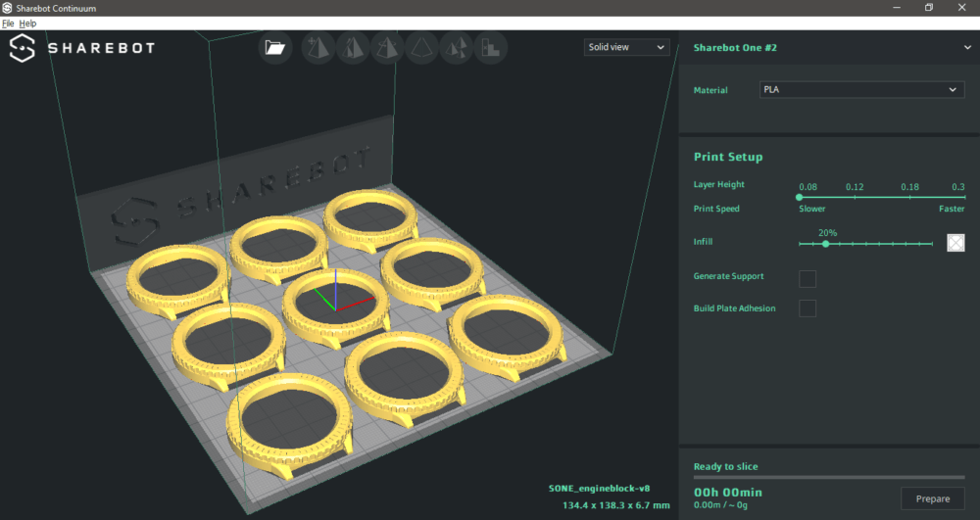Click the Open File folder icon
The width and height of the screenshot is (980, 520).
pos(275,48)
